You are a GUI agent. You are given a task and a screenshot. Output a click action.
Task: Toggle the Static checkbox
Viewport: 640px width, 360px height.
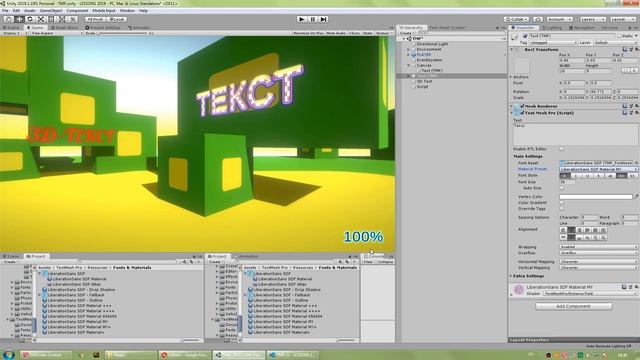click(619, 36)
